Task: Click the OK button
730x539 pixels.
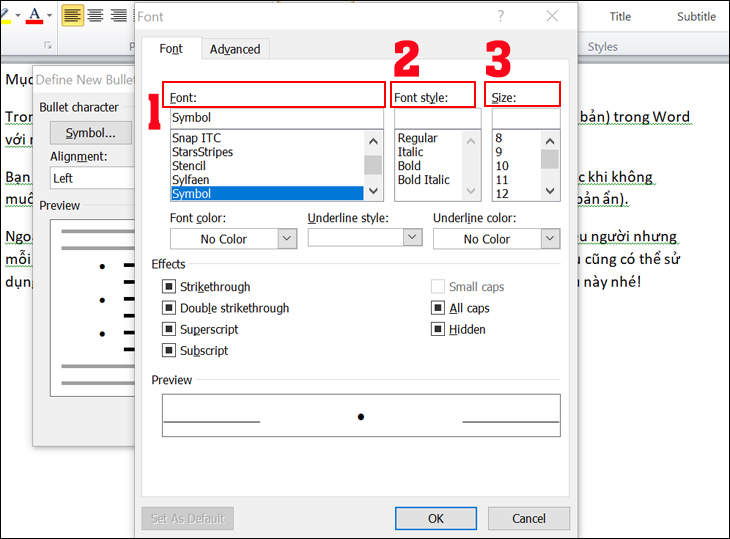Action: click(436, 518)
